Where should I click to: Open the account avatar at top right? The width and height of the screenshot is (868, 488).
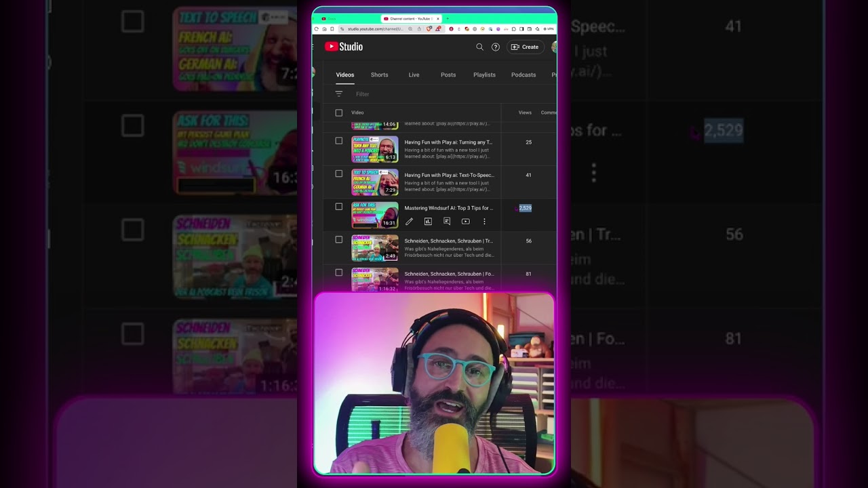[554, 47]
